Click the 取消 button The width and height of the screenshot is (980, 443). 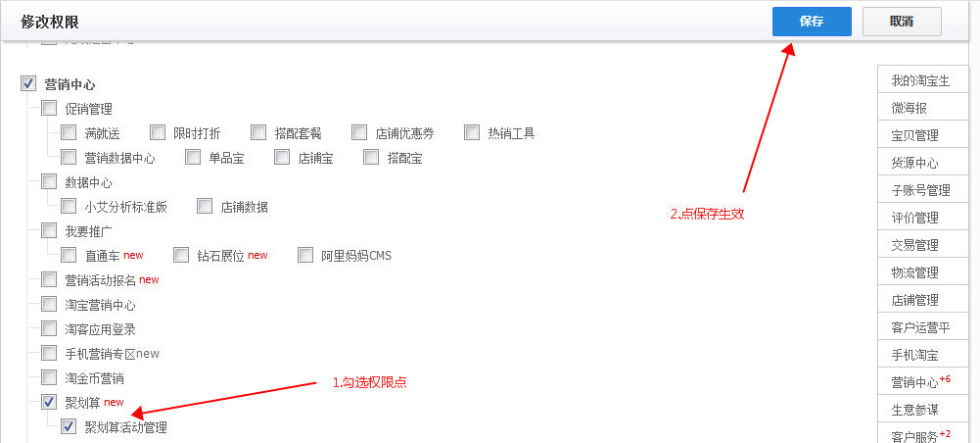click(902, 22)
